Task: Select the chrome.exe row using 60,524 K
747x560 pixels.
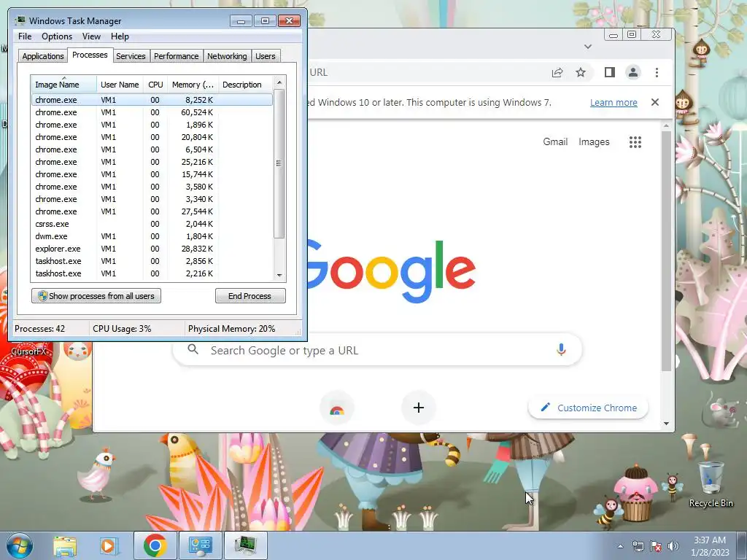Action: [152, 112]
